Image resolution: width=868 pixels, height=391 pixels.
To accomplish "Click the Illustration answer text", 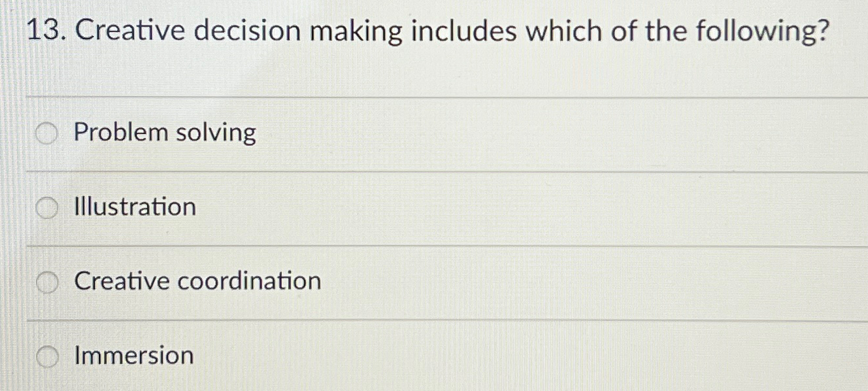I will 135,208.
